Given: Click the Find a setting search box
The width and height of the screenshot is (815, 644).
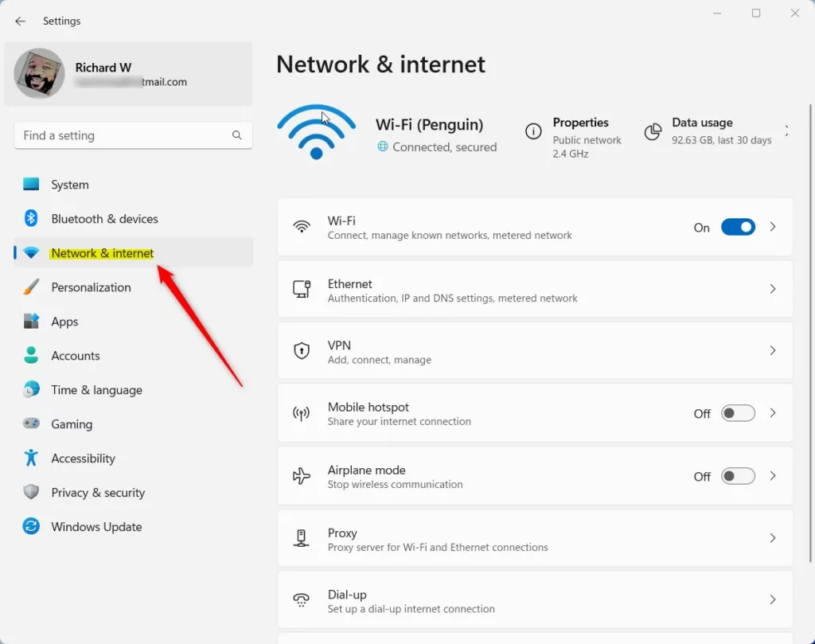Looking at the screenshot, I should (123, 135).
